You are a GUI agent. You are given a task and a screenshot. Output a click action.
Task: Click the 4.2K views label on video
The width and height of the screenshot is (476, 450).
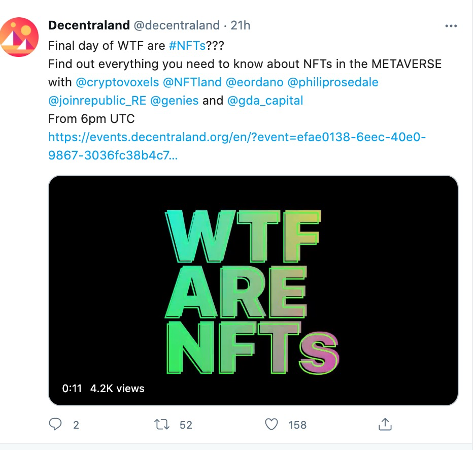(117, 389)
